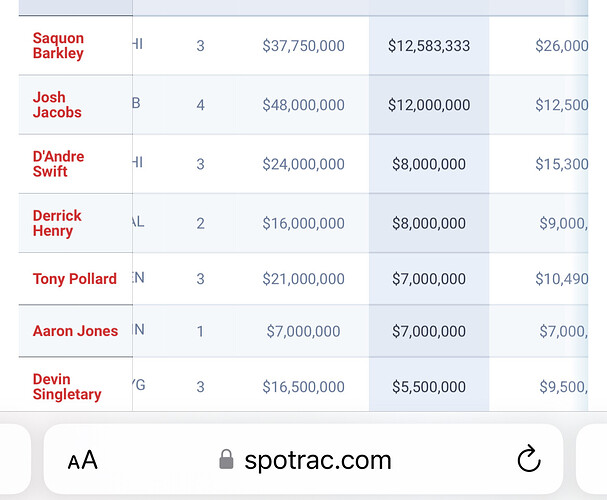Open Josh Jacobs' player page
This screenshot has width=607, height=500.
click(x=57, y=105)
